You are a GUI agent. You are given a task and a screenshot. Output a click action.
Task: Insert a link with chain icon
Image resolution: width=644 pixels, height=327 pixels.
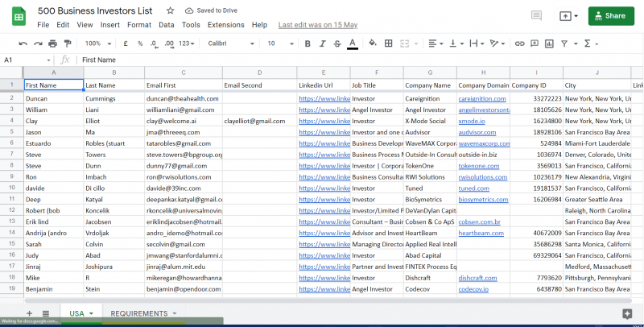[x=519, y=43]
